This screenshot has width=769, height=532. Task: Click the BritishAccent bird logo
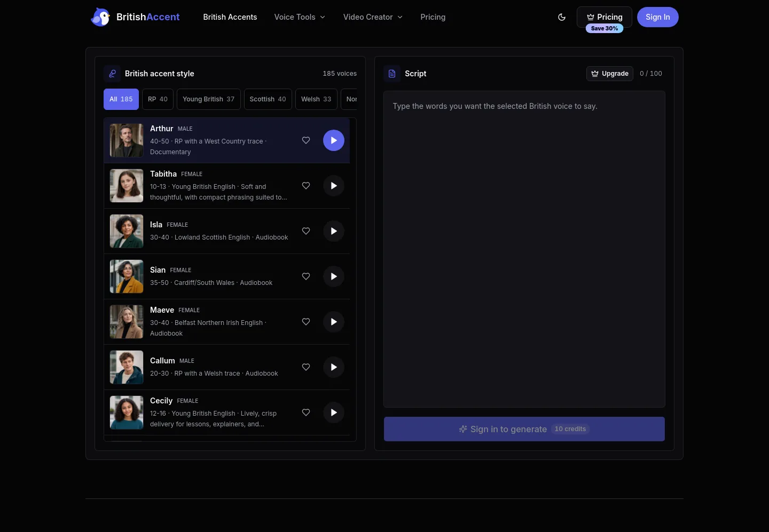click(x=100, y=17)
